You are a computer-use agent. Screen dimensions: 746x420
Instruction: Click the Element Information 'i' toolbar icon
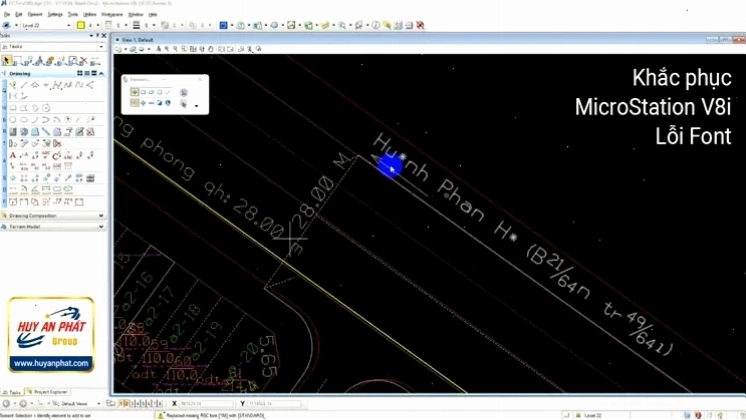(x=376, y=25)
